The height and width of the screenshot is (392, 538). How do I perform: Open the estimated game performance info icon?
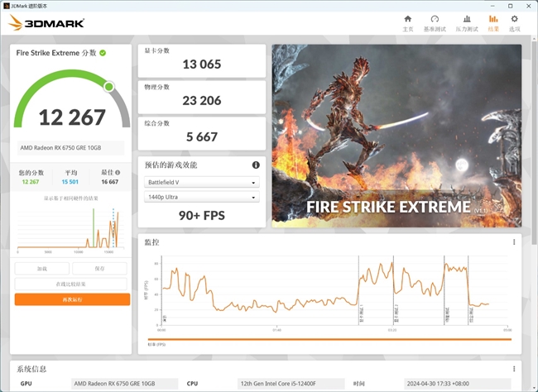[x=256, y=165]
